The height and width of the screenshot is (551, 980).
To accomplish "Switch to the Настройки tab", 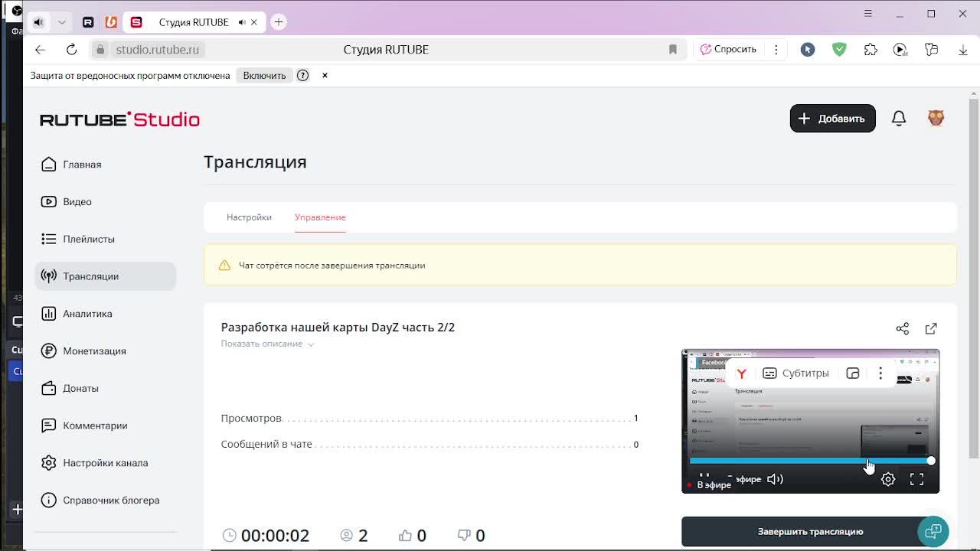I will 249,217.
